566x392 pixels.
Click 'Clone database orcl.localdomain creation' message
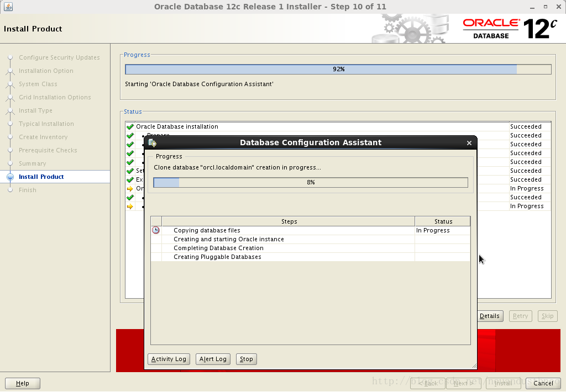[x=237, y=167]
